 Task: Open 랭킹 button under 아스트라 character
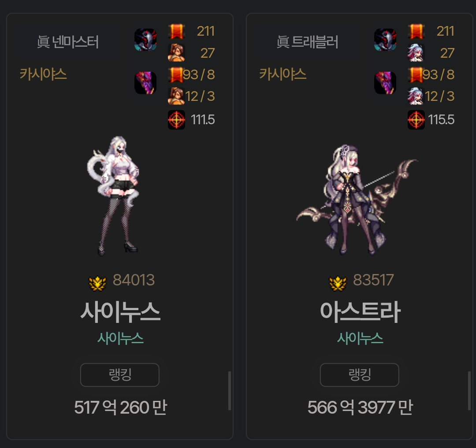[360, 375]
